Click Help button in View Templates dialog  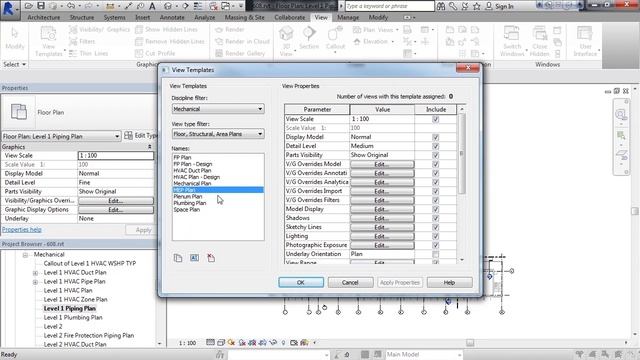449,282
